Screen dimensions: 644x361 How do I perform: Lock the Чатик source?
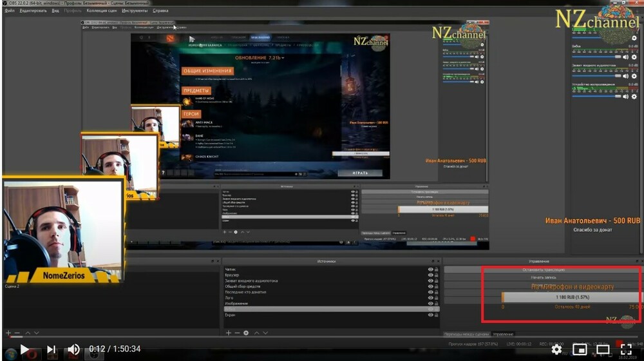click(x=437, y=269)
